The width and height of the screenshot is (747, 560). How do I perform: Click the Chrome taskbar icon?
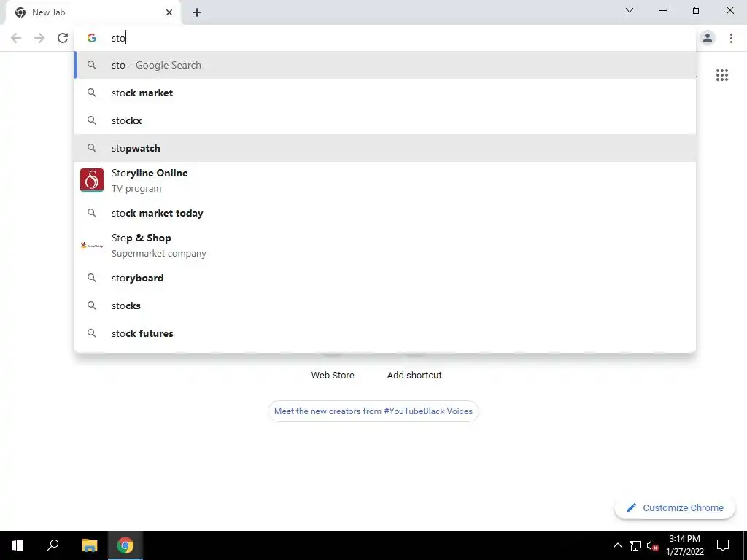pos(125,545)
